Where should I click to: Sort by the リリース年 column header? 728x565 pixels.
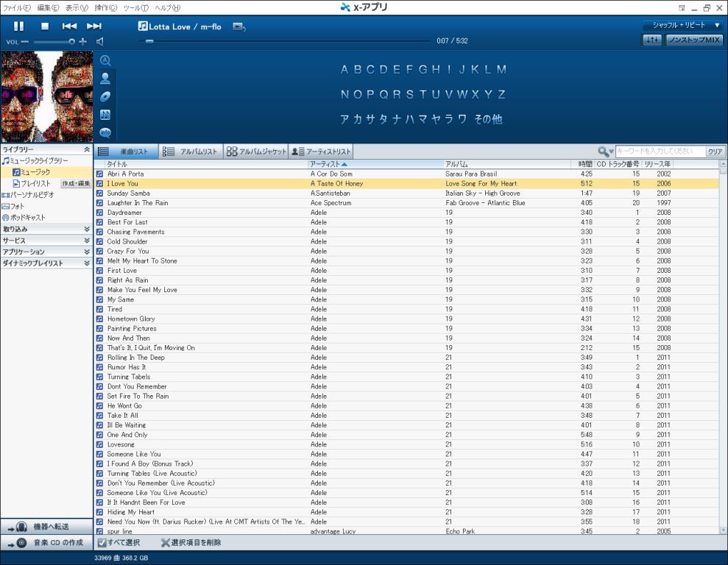click(657, 164)
